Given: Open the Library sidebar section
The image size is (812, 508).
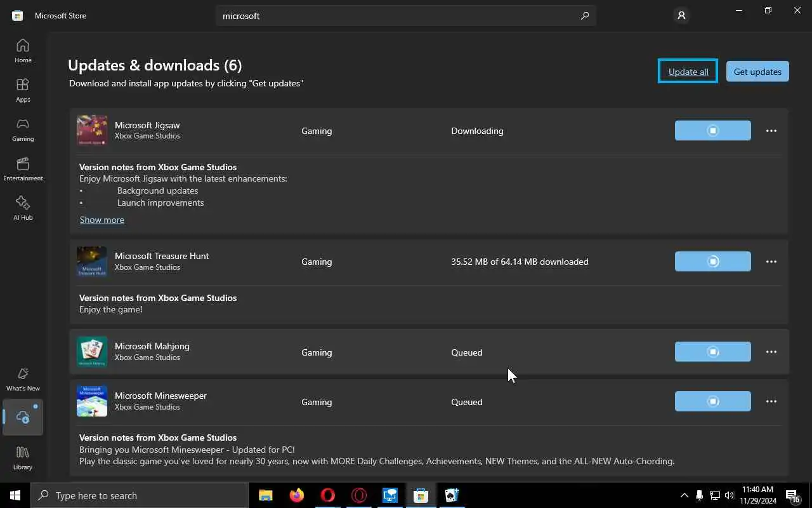Looking at the screenshot, I should [x=23, y=457].
